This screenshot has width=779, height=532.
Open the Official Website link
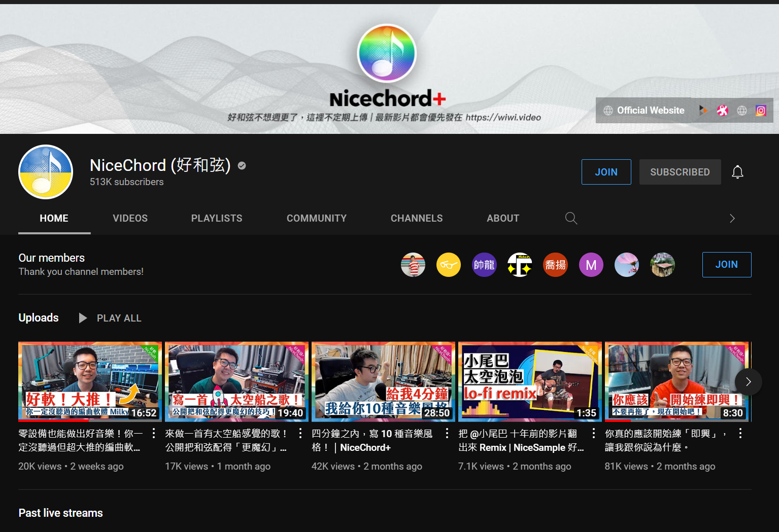click(643, 111)
